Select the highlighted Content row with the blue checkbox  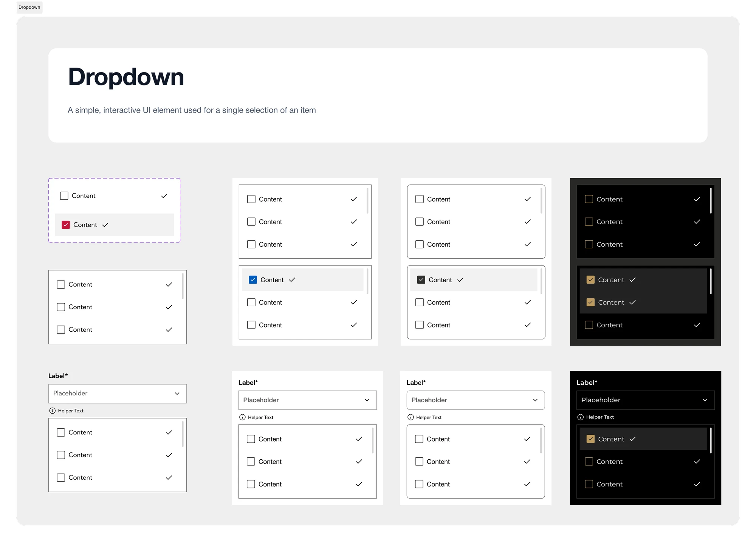click(x=302, y=280)
